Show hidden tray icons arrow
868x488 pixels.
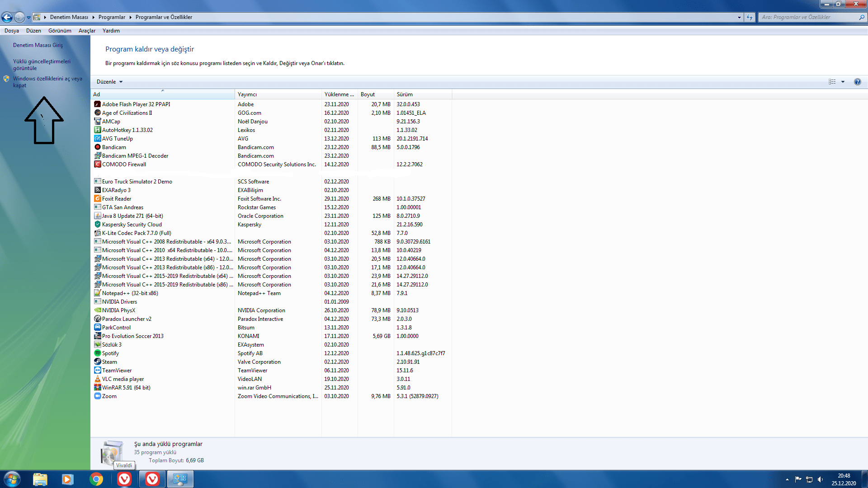tap(787, 479)
